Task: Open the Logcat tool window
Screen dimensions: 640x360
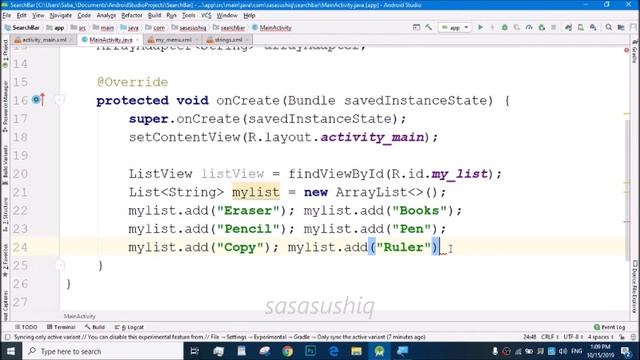Action: click(x=129, y=327)
